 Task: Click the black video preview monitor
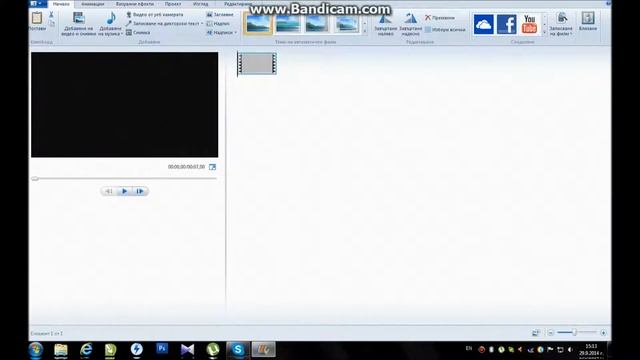coord(124,104)
